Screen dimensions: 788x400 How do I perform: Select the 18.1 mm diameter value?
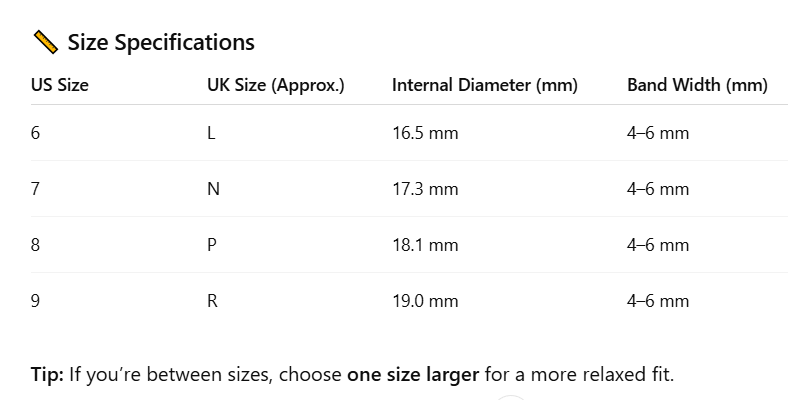click(x=425, y=245)
